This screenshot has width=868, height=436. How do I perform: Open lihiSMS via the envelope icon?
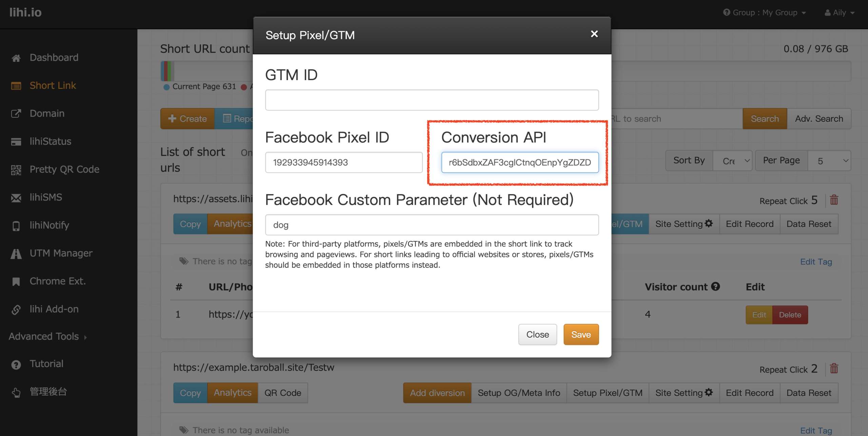(16, 198)
